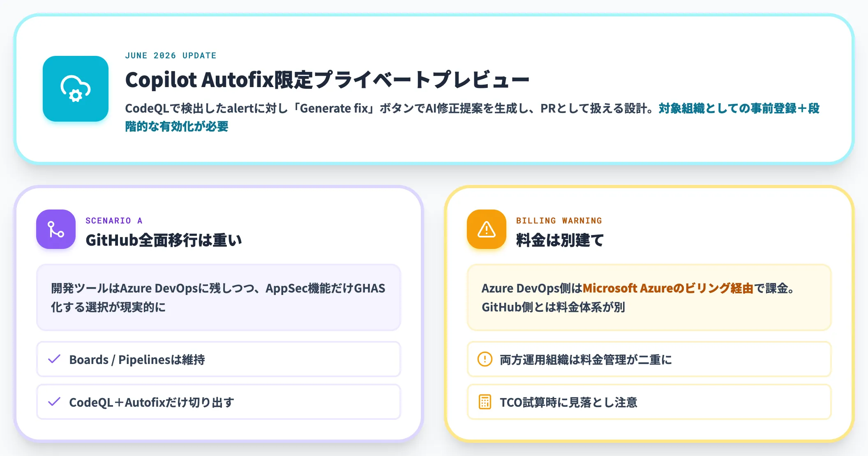This screenshot has height=456, width=868.
Task: Click the calculator icon beside TCO試算時
Action: pyautogui.click(x=485, y=402)
